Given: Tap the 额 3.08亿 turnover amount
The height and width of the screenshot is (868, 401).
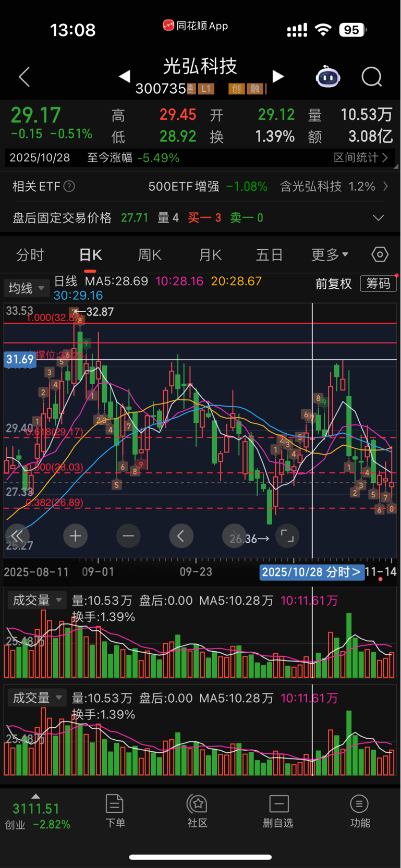Looking at the screenshot, I should coord(350,137).
